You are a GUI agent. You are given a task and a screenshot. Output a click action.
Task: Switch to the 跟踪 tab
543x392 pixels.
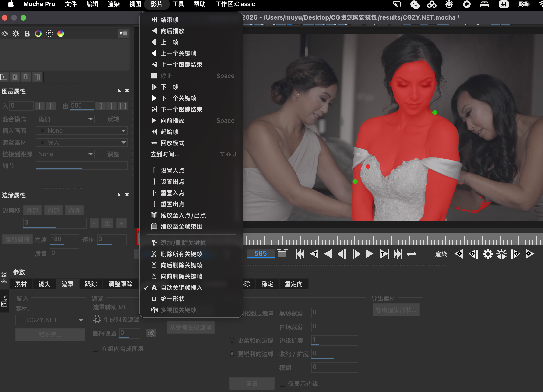tap(91, 284)
